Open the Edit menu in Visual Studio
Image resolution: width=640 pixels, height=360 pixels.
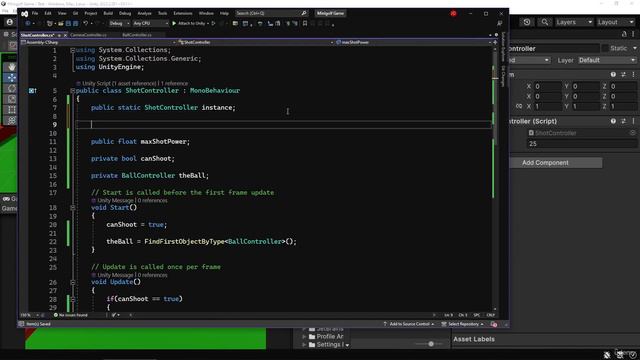(x=48, y=13)
